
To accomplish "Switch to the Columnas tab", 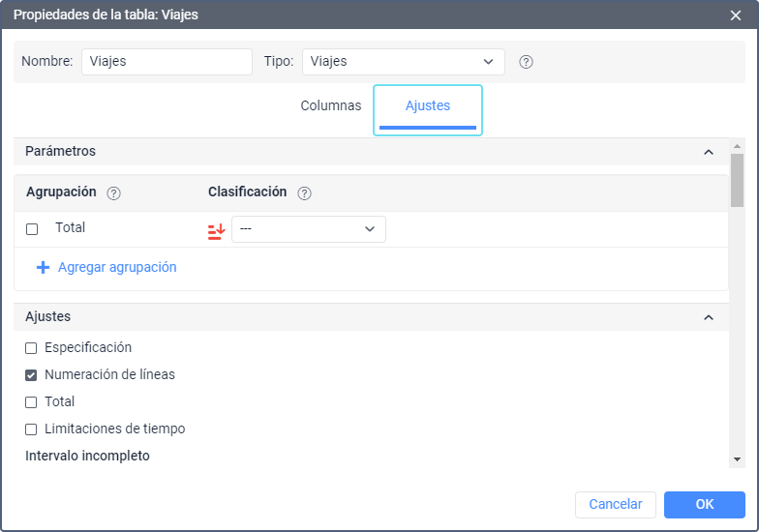I will click(331, 106).
